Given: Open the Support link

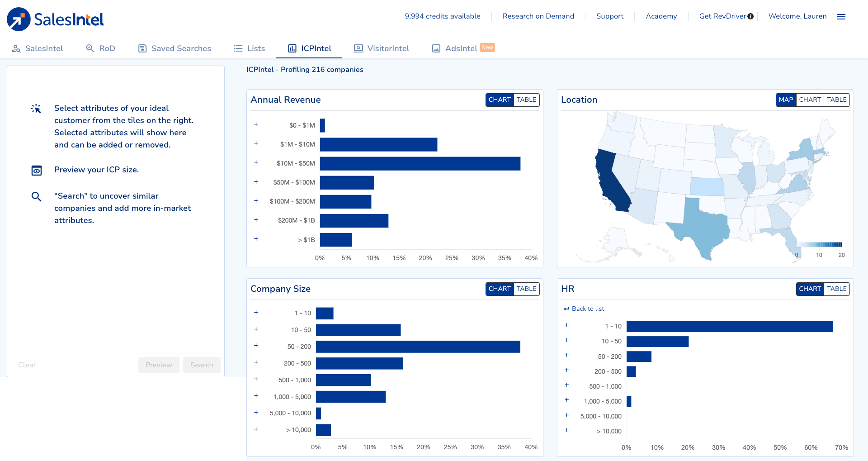Looking at the screenshot, I should coord(610,16).
